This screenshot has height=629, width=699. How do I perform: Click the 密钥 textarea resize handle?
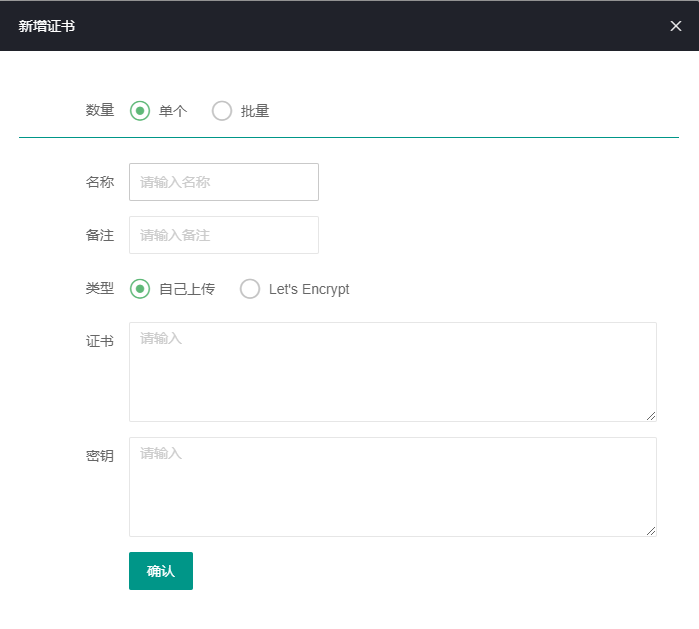tap(651, 531)
